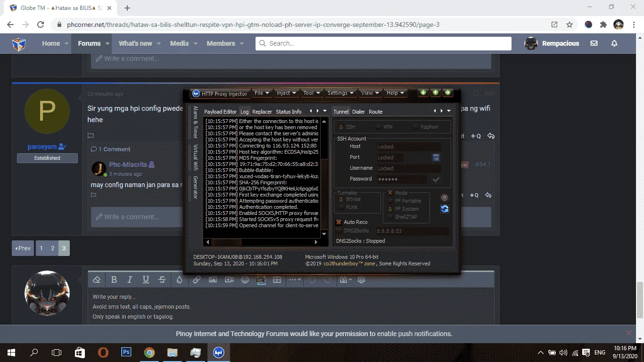The height and width of the screenshot is (362, 644).
Task: Click the eraser remove-formatting icon in reply editor
Action: click(x=97, y=280)
